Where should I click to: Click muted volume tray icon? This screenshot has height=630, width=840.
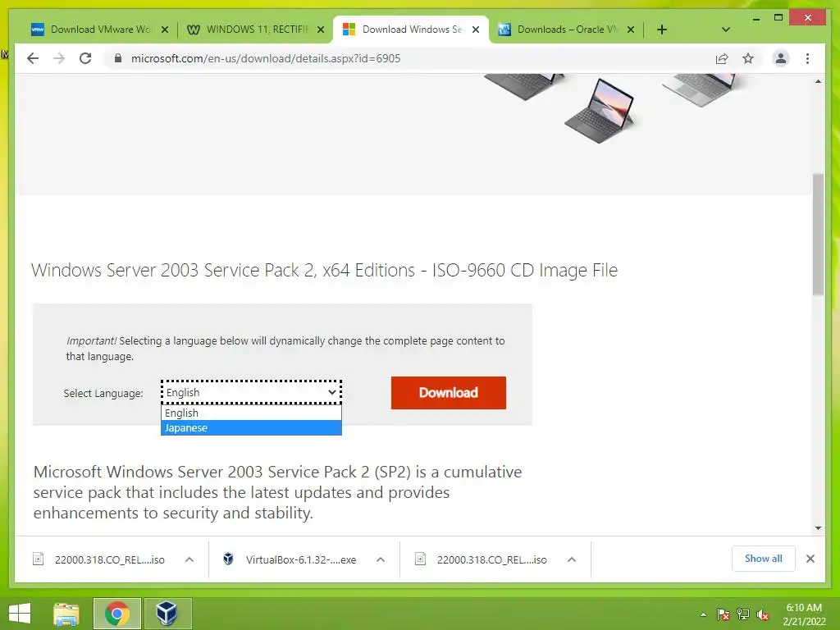763,615
